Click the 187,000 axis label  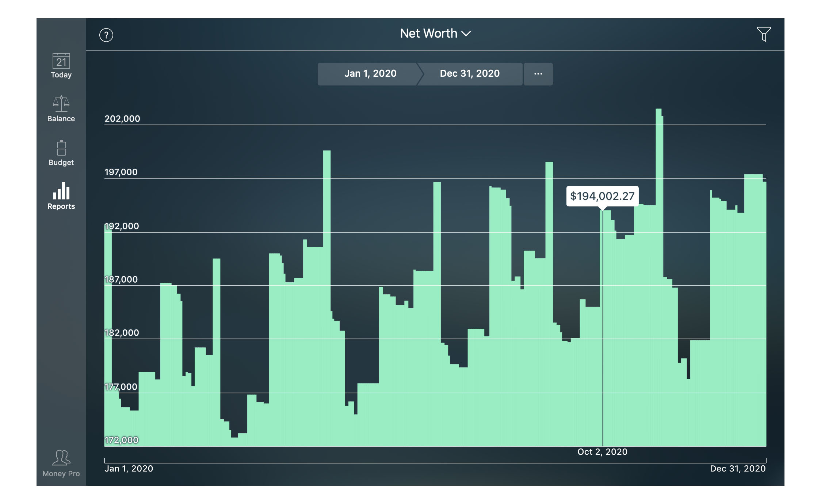click(x=121, y=279)
